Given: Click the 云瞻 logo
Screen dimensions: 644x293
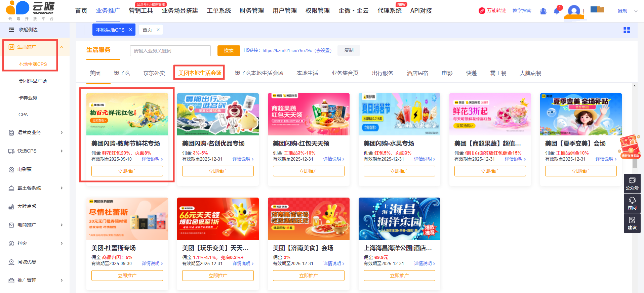Looking at the screenshot, I should [x=30, y=11].
